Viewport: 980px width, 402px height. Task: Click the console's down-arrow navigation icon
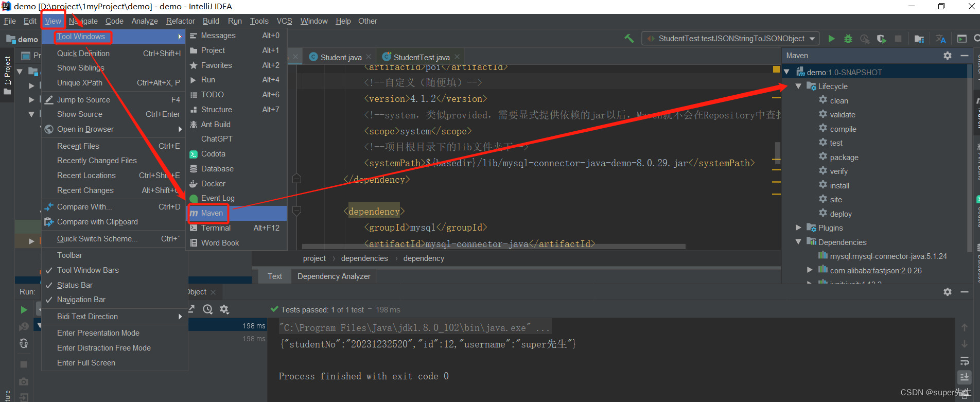pos(965,344)
